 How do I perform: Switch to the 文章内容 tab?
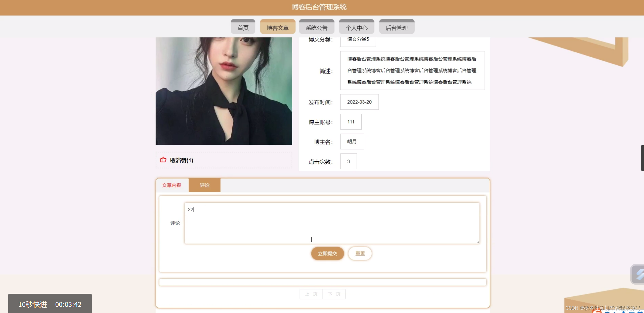[x=172, y=185]
